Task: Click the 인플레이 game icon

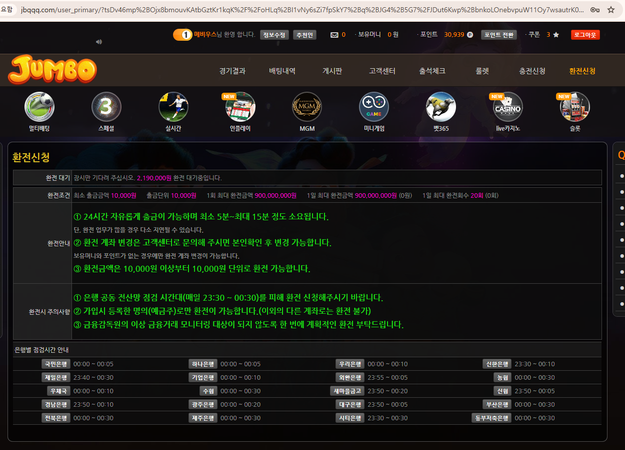Action: click(239, 107)
